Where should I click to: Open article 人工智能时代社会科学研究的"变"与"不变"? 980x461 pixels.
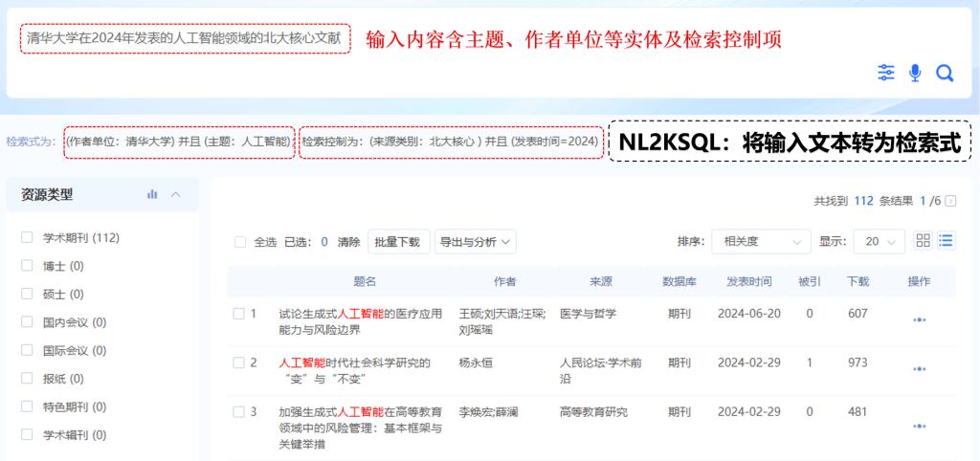point(354,370)
